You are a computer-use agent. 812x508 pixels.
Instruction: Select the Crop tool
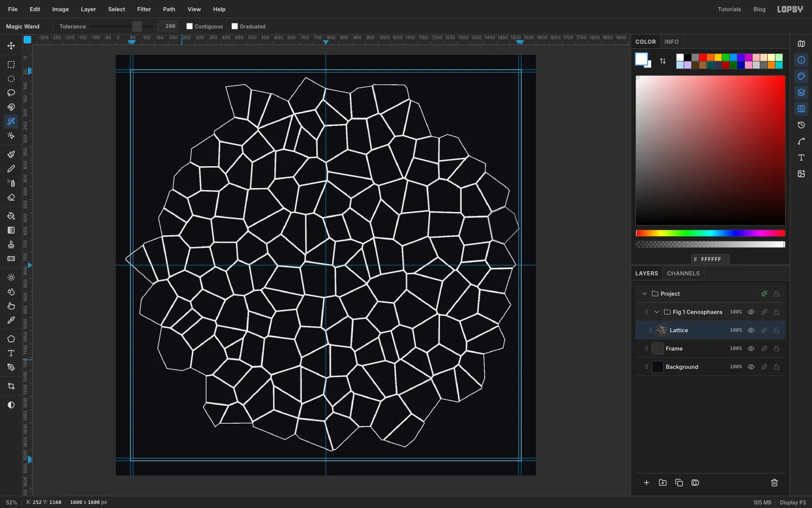(x=11, y=386)
